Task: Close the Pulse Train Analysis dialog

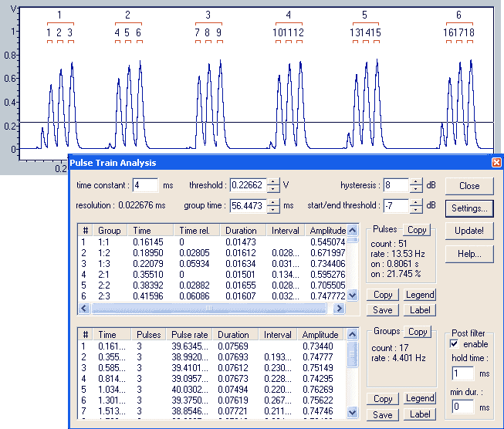Action: [496, 163]
